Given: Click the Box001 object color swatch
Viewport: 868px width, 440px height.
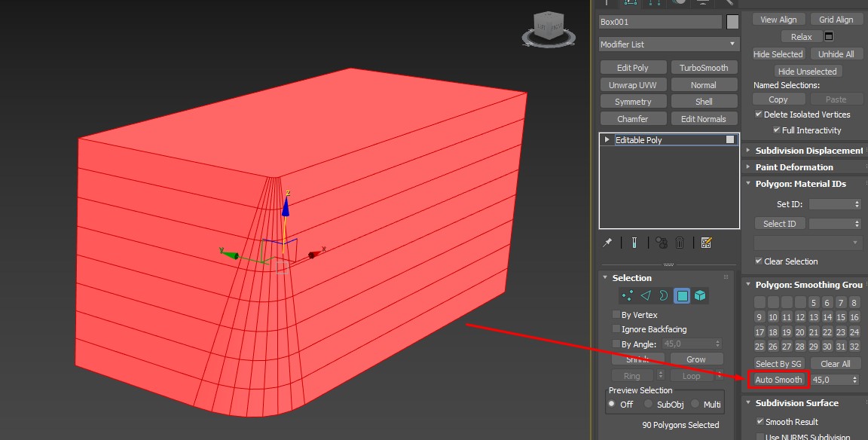Looking at the screenshot, I should pos(732,23).
